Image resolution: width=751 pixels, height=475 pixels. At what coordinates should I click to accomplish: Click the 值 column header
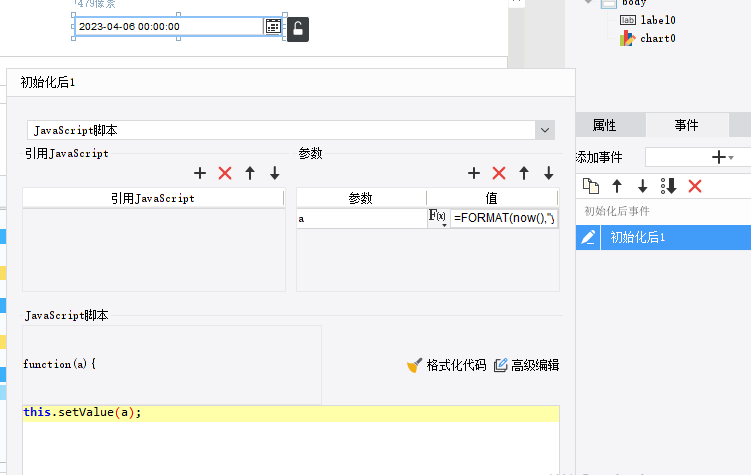click(x=492, y=198)
